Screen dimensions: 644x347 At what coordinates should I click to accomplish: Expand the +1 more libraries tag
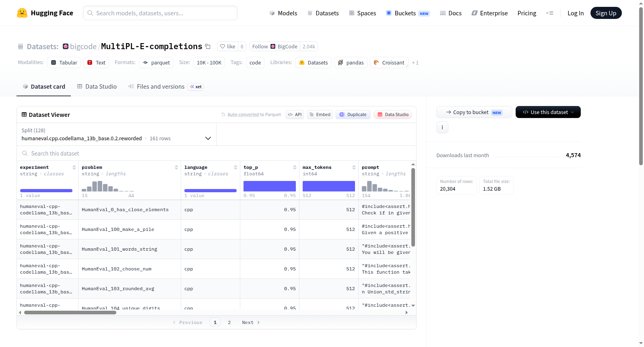point(415,62)
